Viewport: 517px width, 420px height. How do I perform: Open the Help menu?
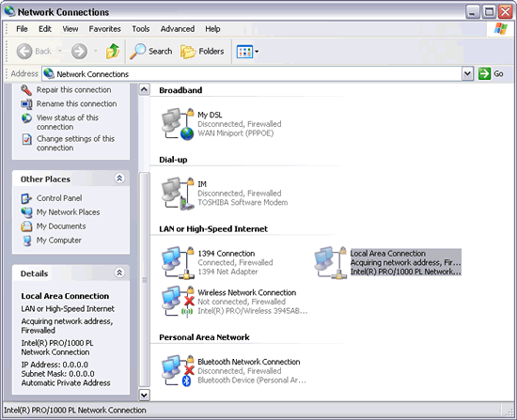point(212,29)
